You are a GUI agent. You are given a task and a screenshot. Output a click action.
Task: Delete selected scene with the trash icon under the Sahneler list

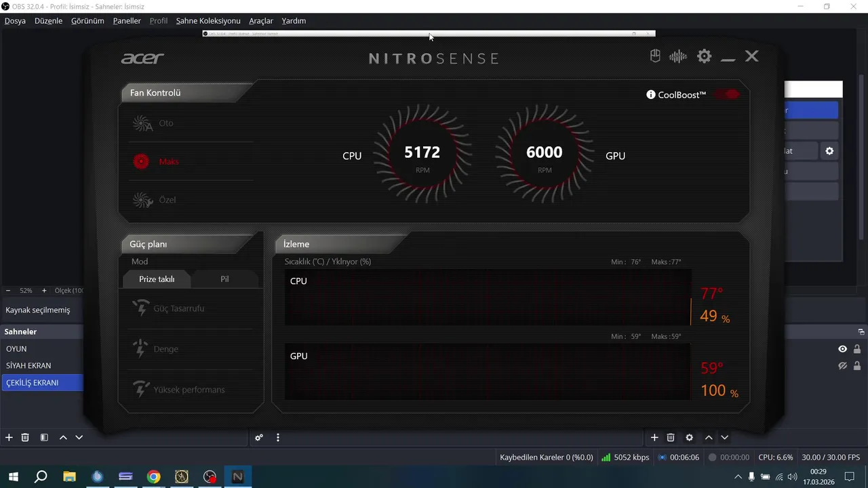click(x=25, y=438)
